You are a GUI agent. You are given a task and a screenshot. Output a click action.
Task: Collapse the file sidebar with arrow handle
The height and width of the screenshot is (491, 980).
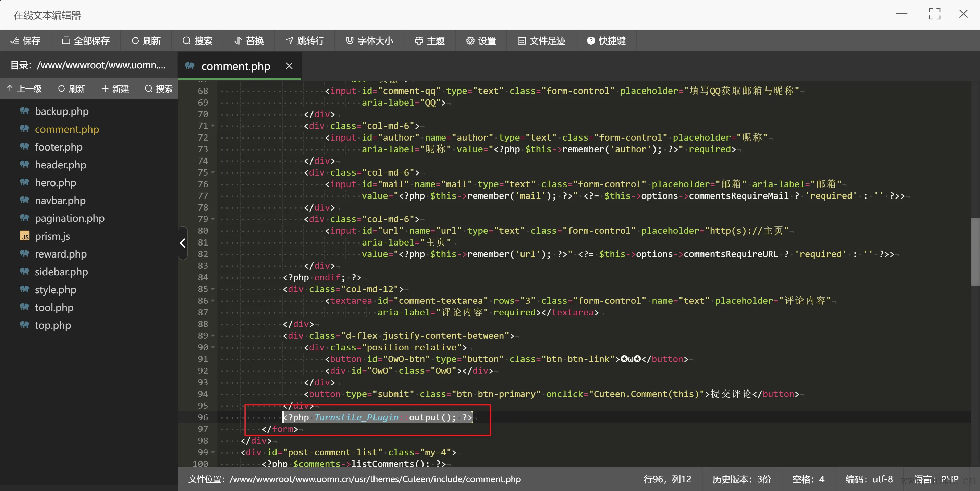click(183, 243)
